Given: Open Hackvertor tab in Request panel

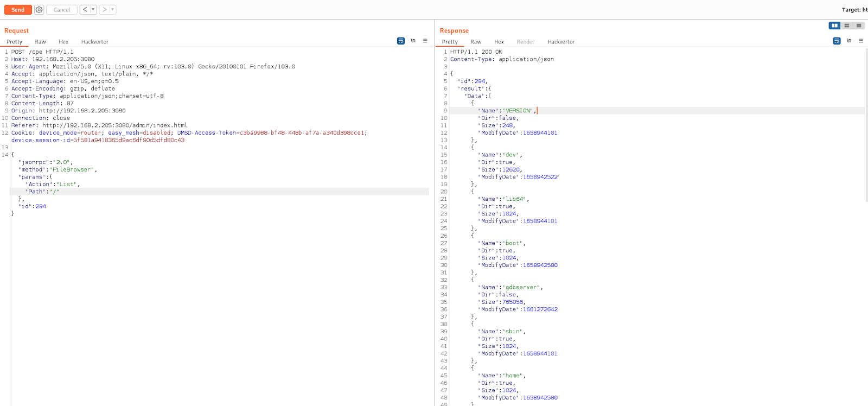Looking at the screenshot, I should click(95, 42).
